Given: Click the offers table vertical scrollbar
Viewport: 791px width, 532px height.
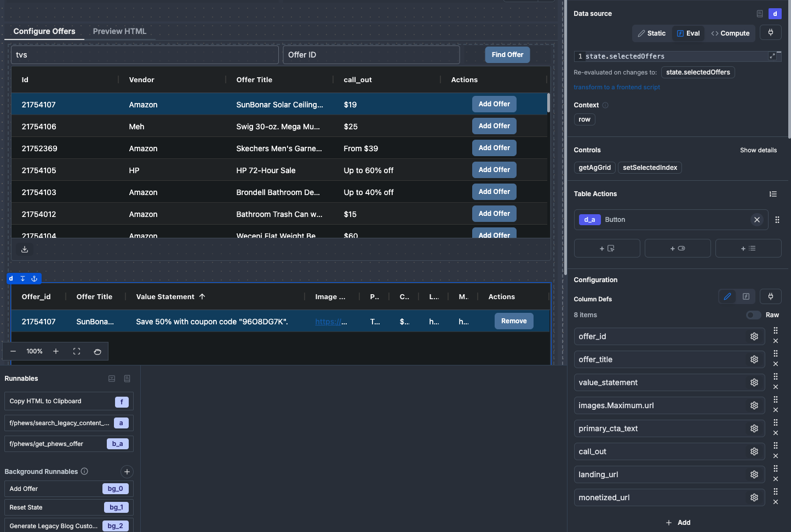Looking at the screenshot, I should pyautogui.click(x=548, y=103).
